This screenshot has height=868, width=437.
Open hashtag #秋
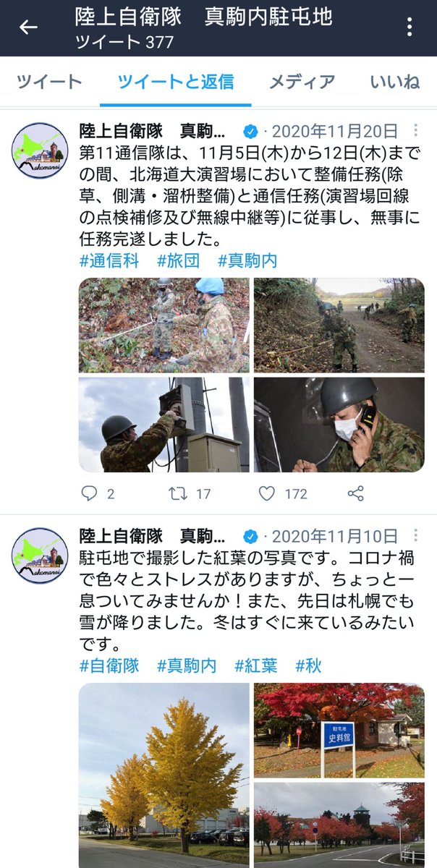click(308, 665)
